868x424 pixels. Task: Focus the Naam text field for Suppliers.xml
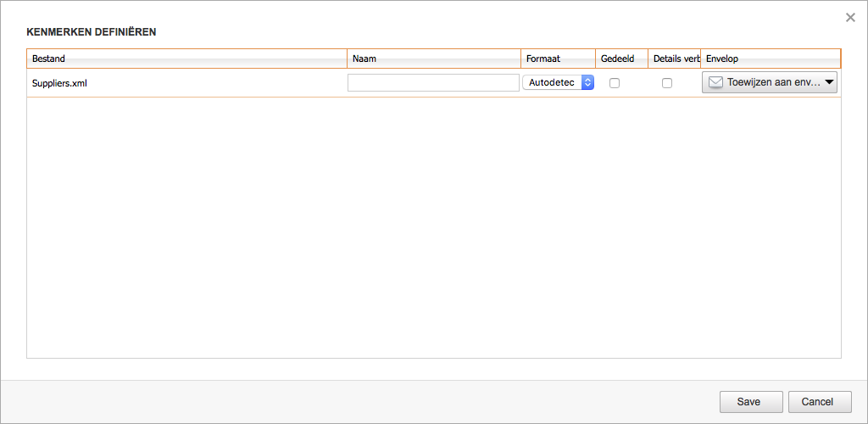433,82
